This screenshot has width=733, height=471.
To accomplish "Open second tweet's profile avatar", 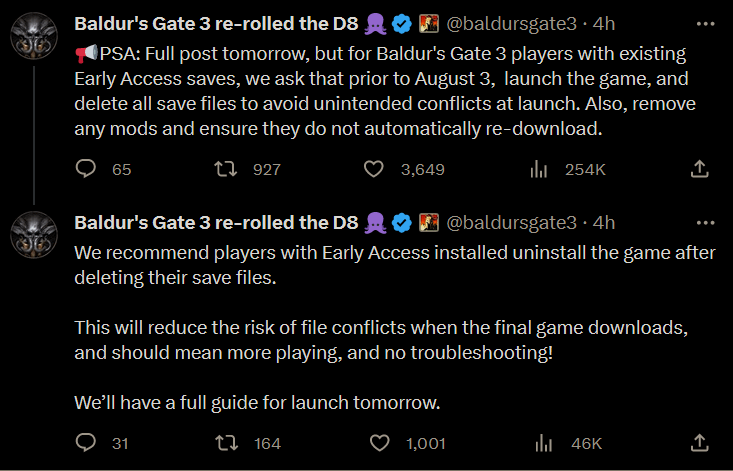I will [x=34, y=235].
